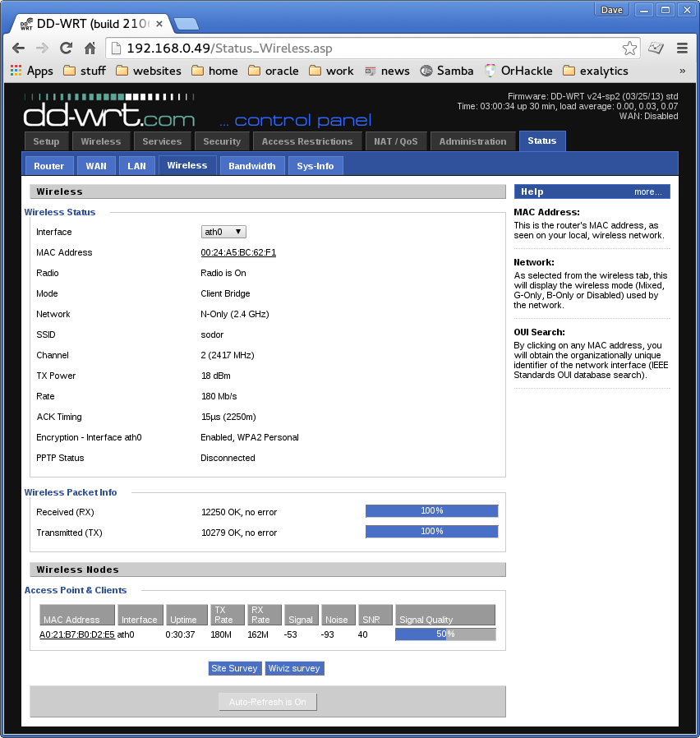Click the Transmitted (TX) 100% progress bar
The height and width of the screenshot is (738, 700).
click(x=432, y=532)
